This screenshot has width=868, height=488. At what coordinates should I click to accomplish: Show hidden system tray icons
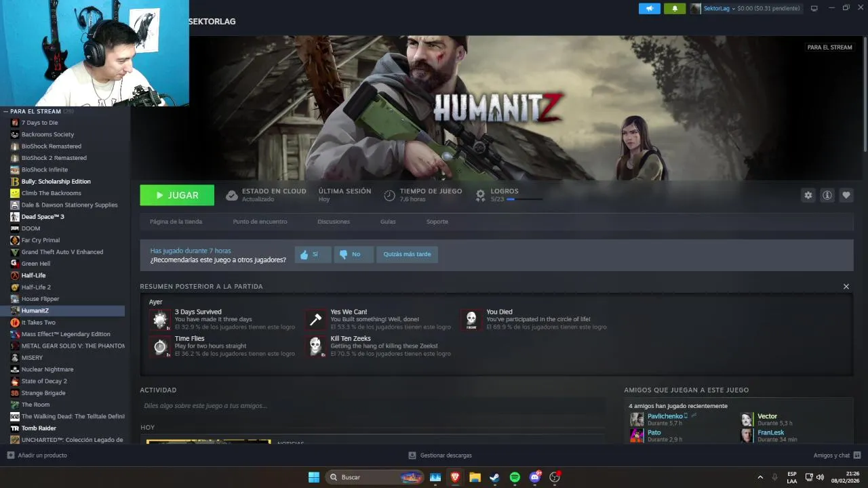click(760, 477)
